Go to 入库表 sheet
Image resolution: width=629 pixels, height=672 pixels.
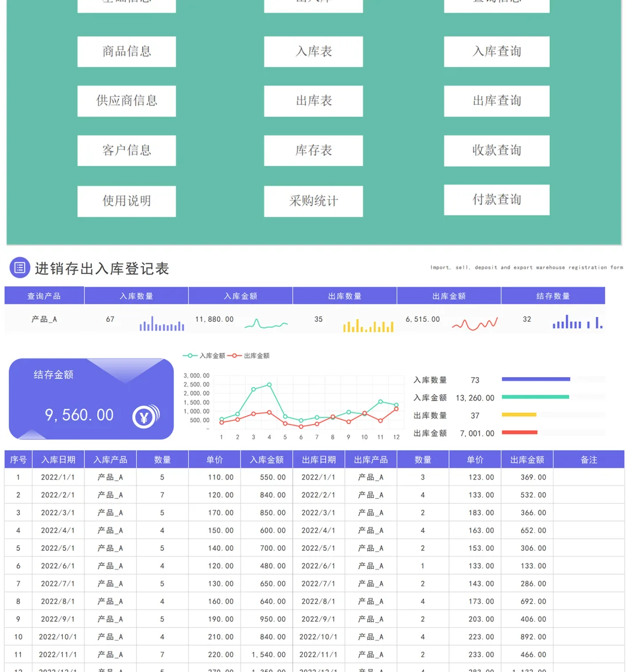pos(313,51)
